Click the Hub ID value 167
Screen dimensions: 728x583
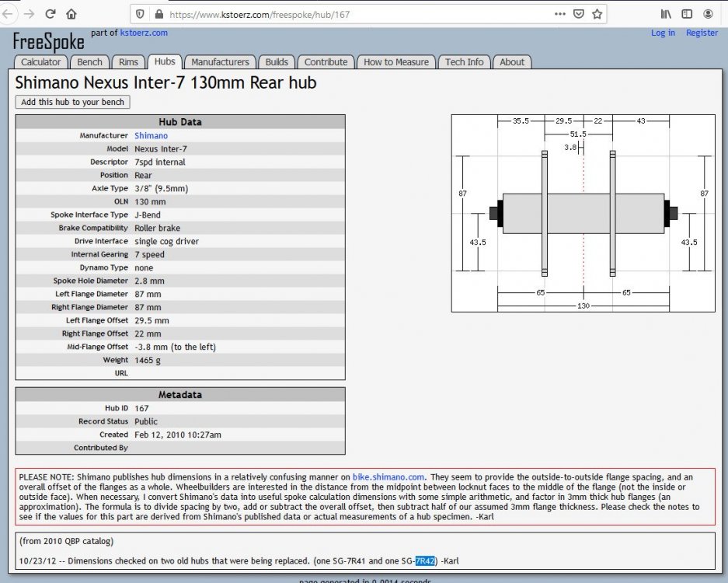(141, 408)
